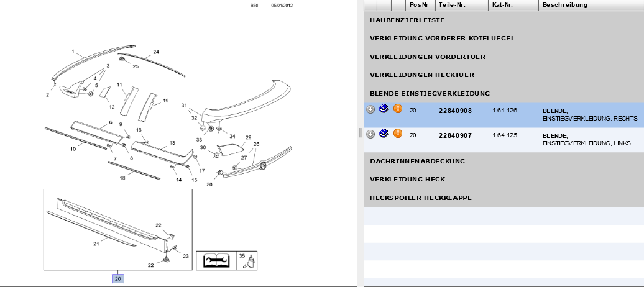This screenshot has height=287, width=644.
Task: Open DACHRINNENABDECKUNG section
Action: [x=417, y=162]
